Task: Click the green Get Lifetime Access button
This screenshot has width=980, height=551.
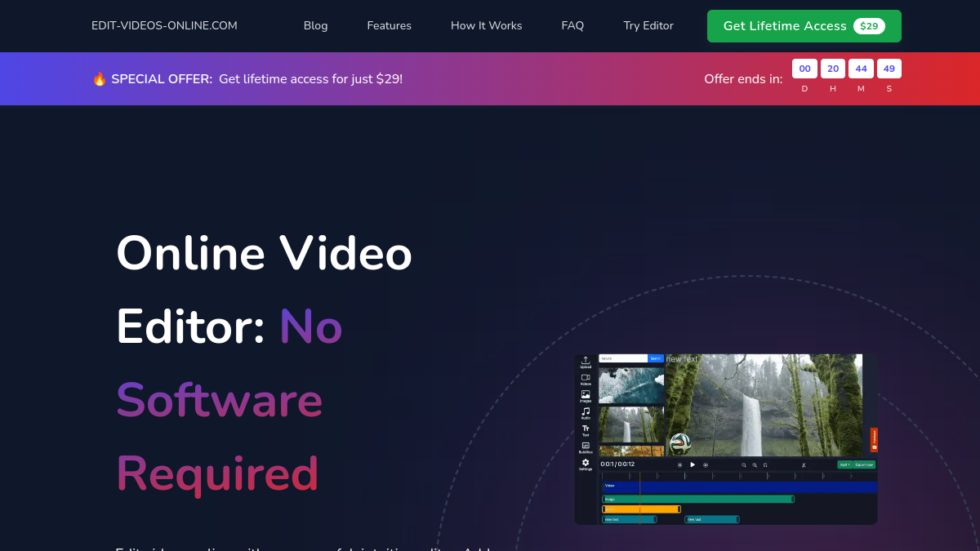Action: [804, 26]
